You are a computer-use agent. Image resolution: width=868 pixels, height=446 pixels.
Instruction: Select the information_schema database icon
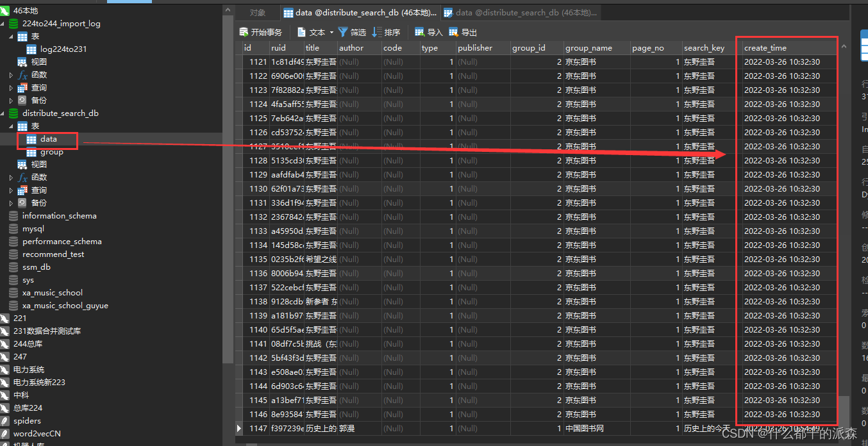13,215
